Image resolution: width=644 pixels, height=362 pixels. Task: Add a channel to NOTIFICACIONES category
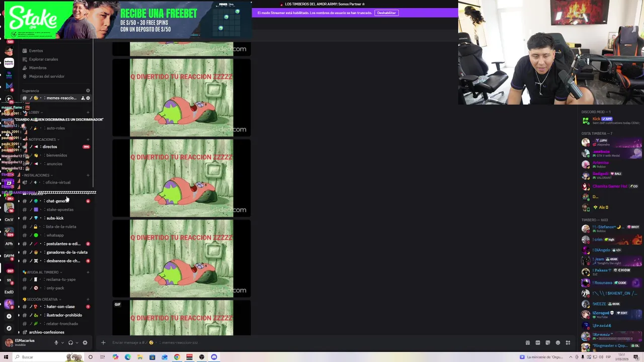pos(88,139)
